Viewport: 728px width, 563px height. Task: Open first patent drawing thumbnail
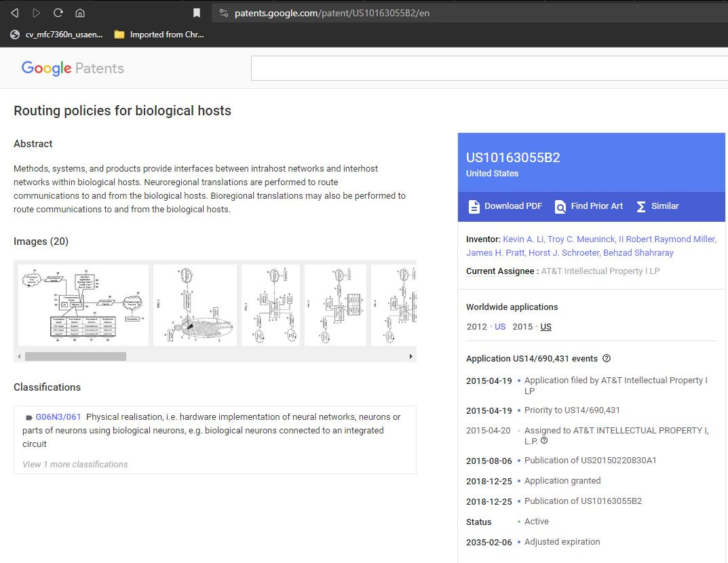coord(83,305)
